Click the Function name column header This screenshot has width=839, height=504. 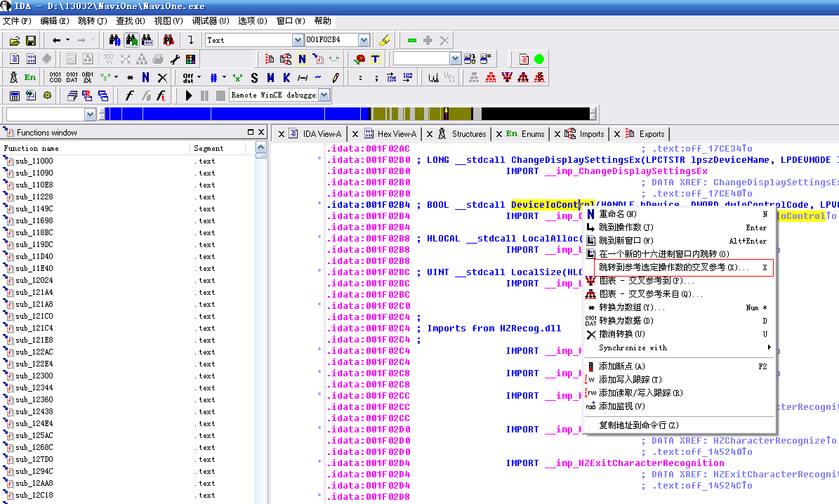pyautogui.click(x=95, y=148)
